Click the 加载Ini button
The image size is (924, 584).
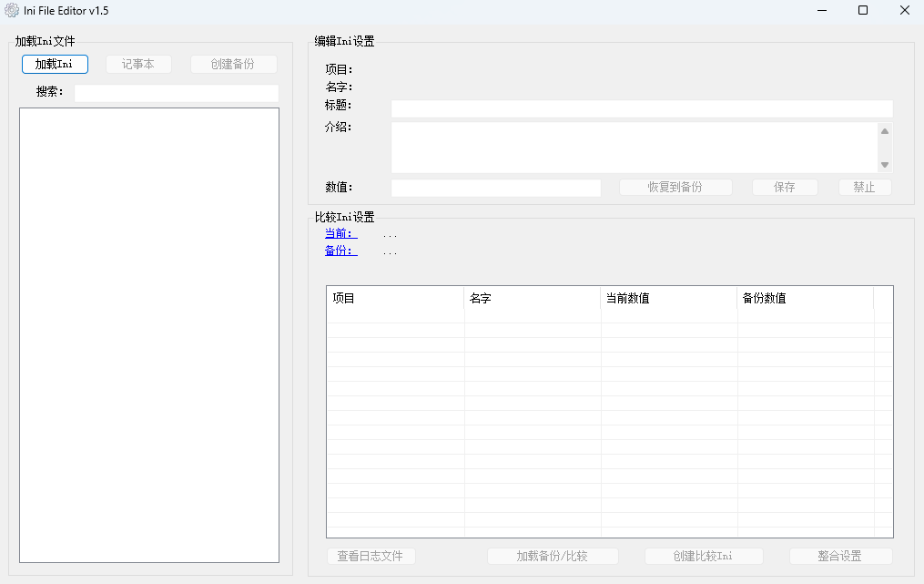pos(55,65)
